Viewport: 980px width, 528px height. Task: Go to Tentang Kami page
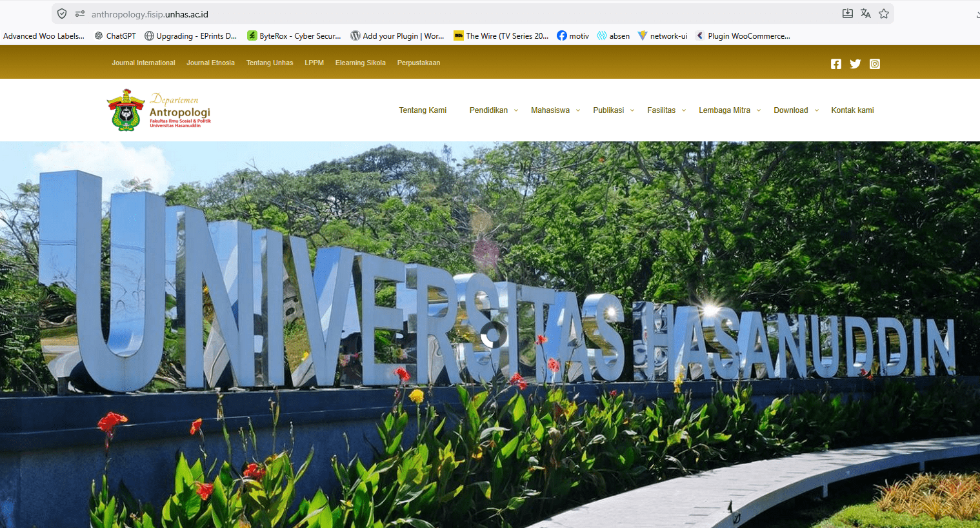(x=423, y=110)
